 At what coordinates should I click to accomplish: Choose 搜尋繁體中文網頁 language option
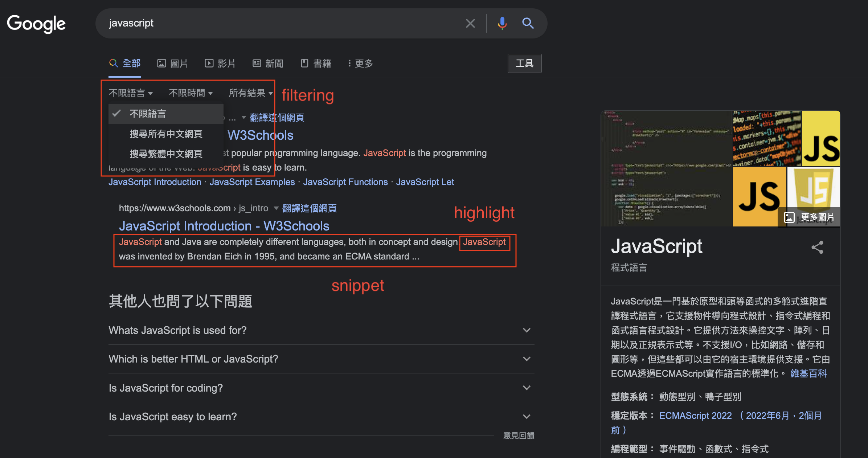(166, 154)
